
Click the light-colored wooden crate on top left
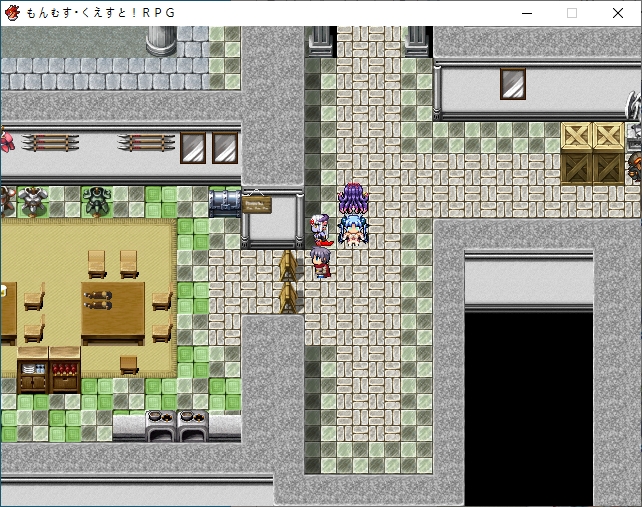click(x=576, y=136)
